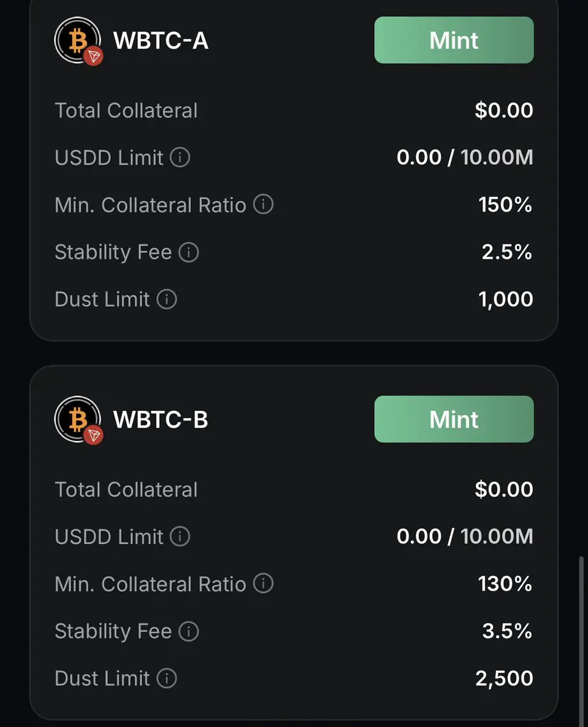Click the USDD Limit info icon for WBTC-A
Viewport: 588px width, 727px height.
[180, 158]
